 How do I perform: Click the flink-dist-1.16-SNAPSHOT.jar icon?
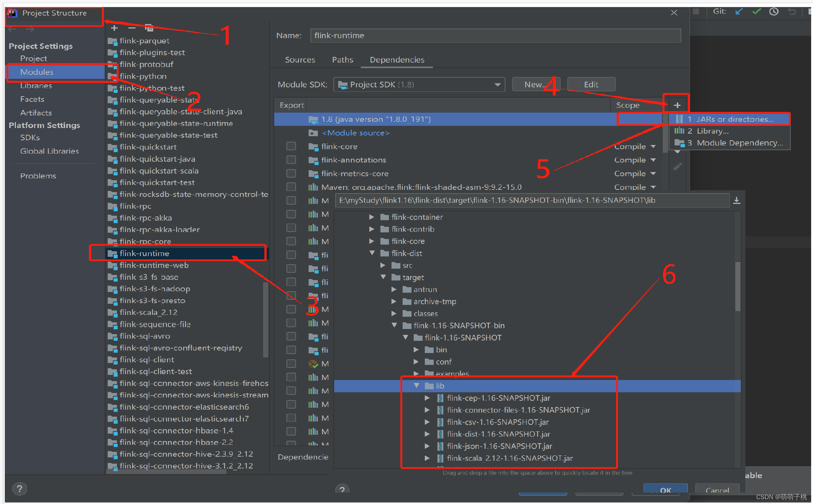[x=440, y=434]
